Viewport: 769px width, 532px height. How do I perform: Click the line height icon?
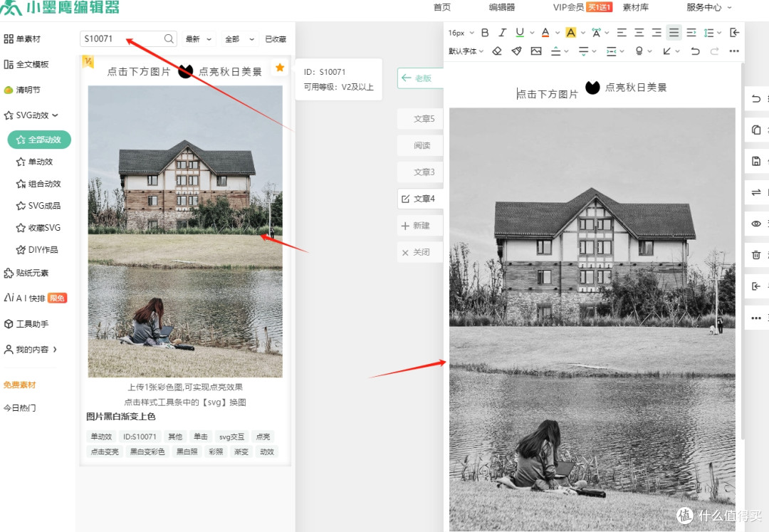click(x=708, y=33)
